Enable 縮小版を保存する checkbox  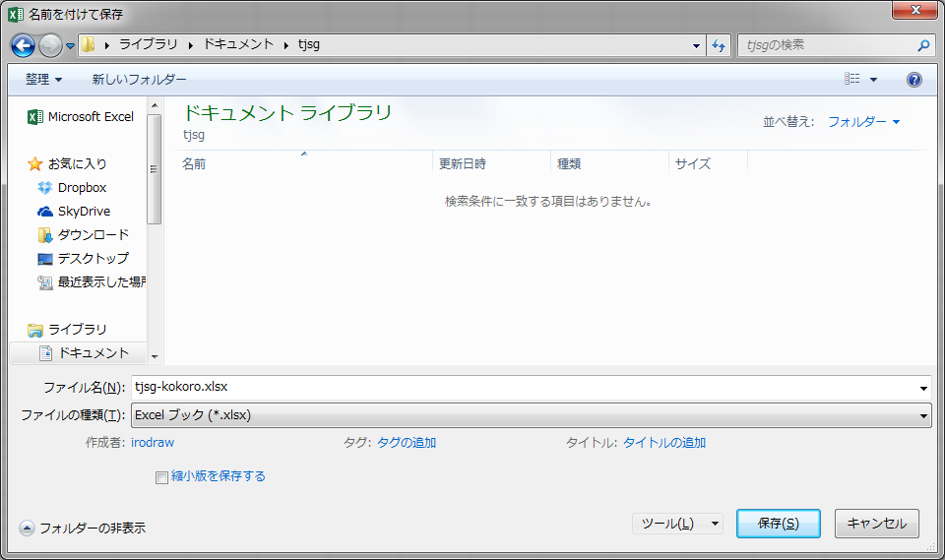[x=161, y=477]
